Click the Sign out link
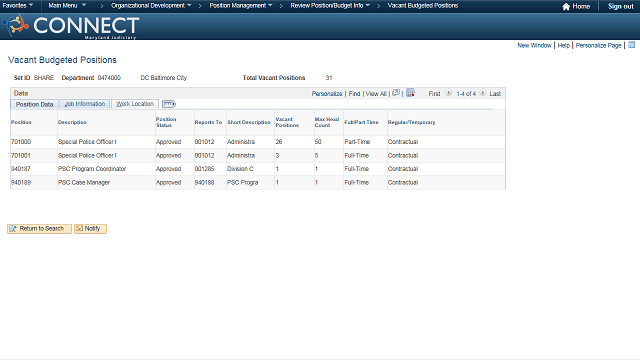 click(621, 6)
